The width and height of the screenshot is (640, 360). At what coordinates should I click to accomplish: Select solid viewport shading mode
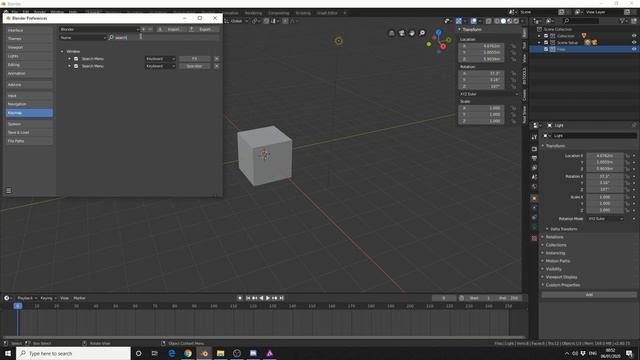pos(503,21)
